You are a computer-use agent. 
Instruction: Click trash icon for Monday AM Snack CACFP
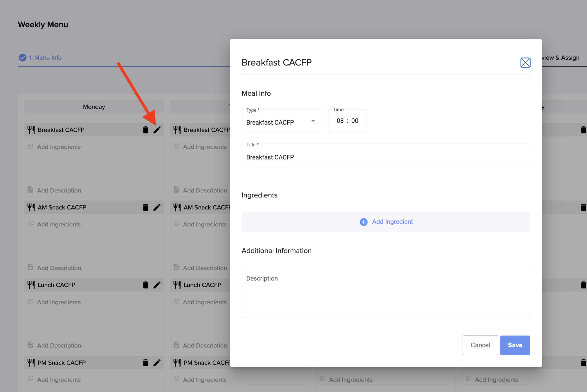[x=145, y=207]
